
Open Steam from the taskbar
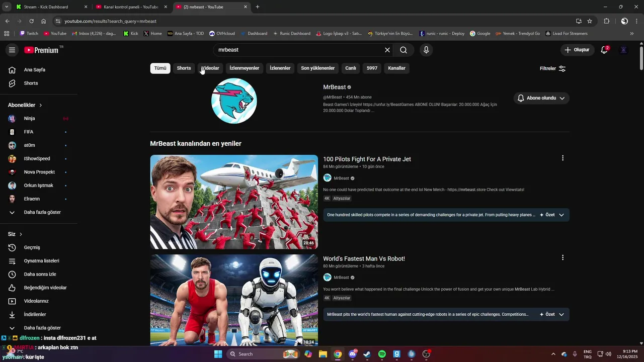pyautogui.click(x=367, y=354)
